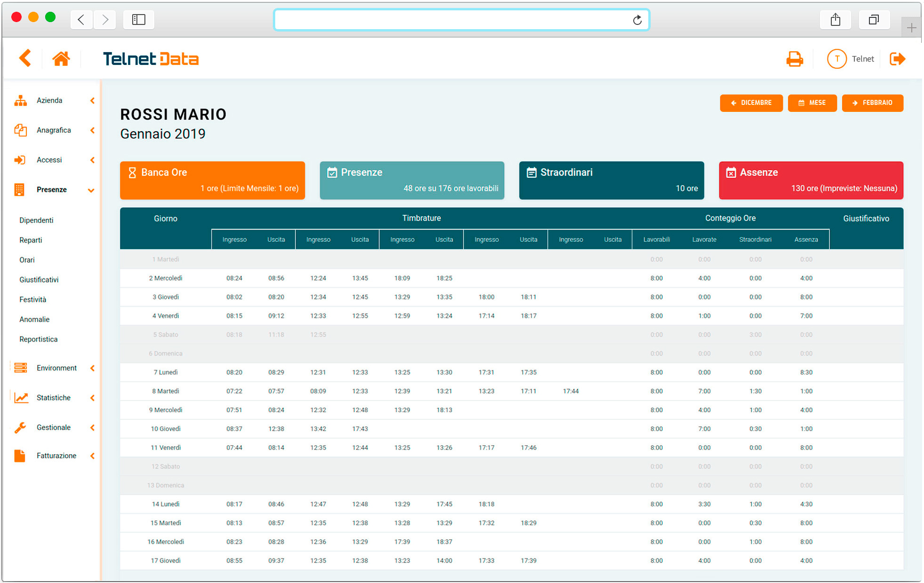
Task: Open the Straordinari summary card
Action: click(612, 181)
